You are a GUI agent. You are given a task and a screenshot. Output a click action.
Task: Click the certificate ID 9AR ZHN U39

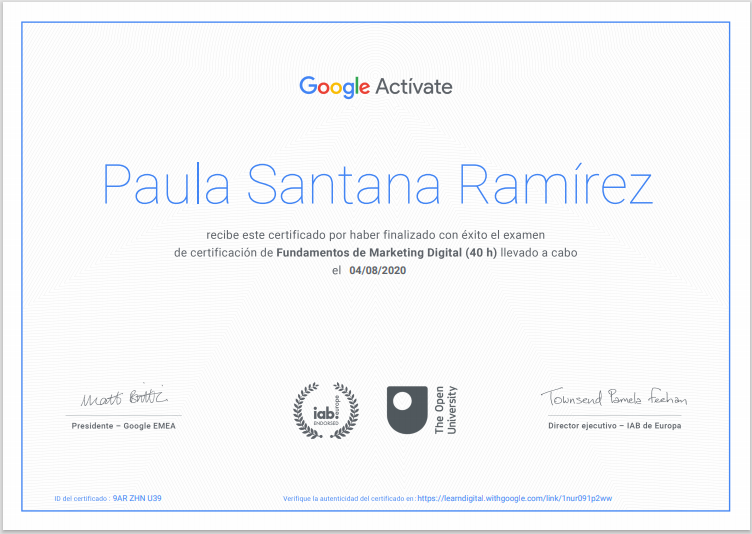click(137, 498)
